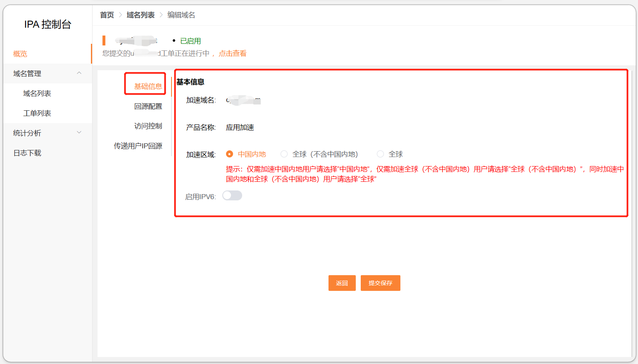Enable the 启用IPV6 toggle switch
638x364 pixels.
click(232, 196)
